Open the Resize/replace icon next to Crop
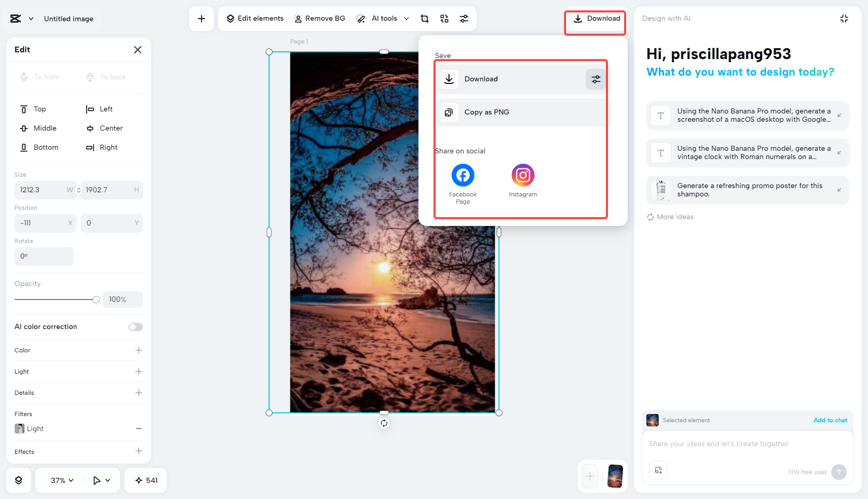 pos(444,18)
